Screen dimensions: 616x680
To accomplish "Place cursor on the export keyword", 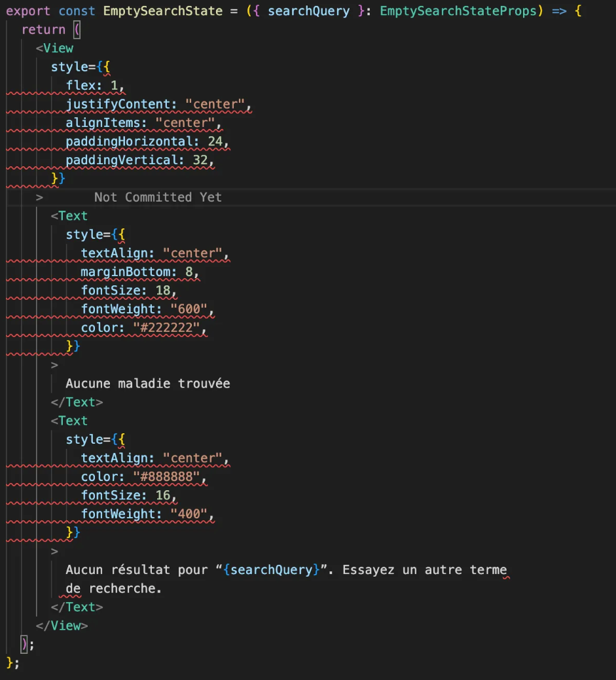I will click(x=28, y=11).
